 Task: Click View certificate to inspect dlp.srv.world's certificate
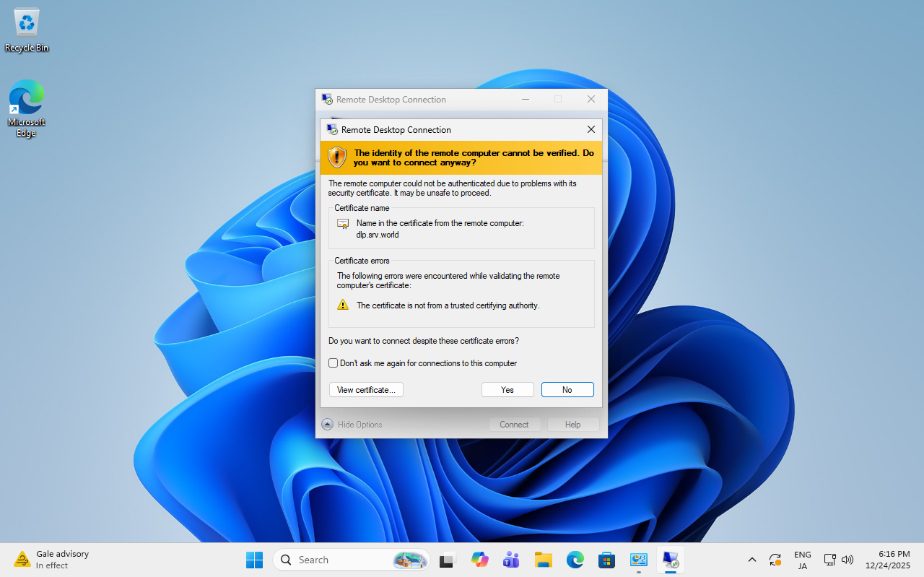366,389
